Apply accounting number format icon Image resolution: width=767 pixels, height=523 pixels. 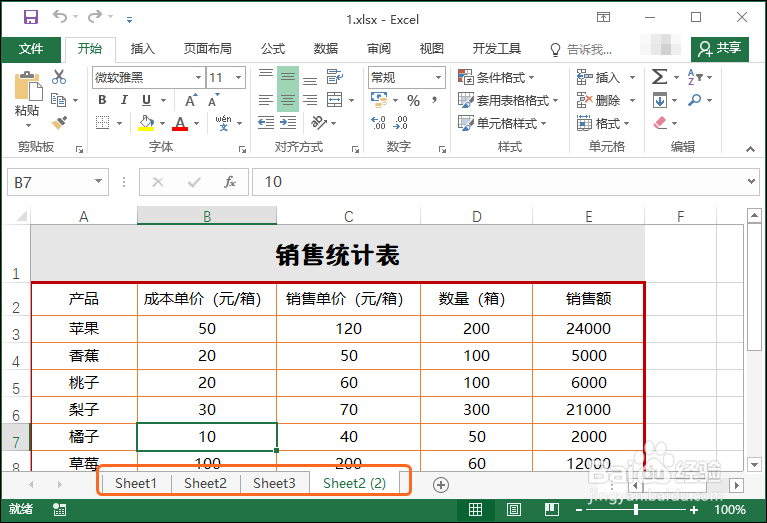379,100
